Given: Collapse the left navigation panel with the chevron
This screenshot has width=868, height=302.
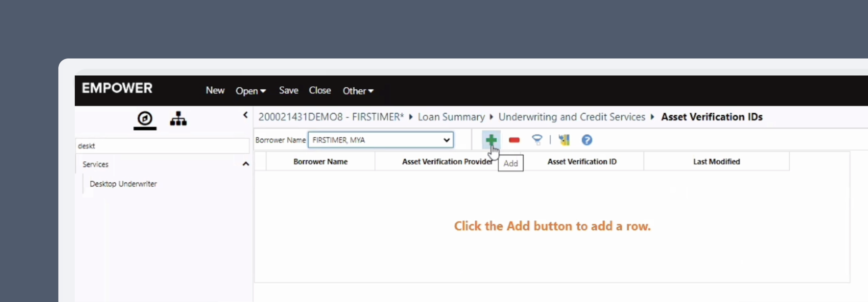Looking at the screenshot, I should pos(245,115).
